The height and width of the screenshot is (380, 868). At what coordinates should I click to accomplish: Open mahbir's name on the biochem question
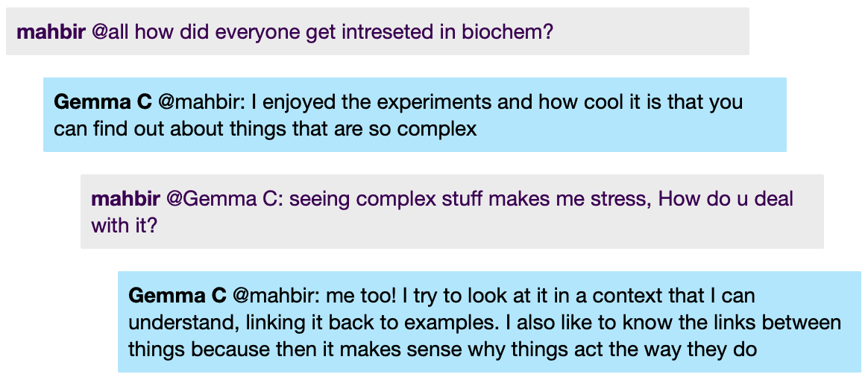point(51,32)
